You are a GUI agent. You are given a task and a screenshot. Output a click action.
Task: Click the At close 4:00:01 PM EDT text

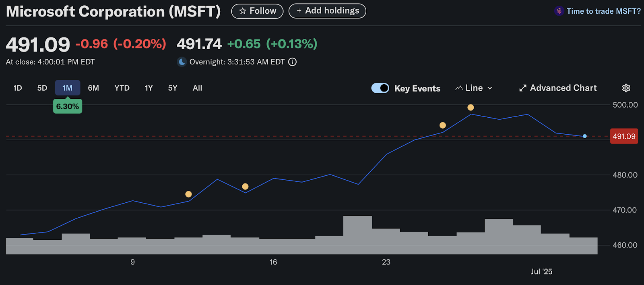click(x=50, y=62)
